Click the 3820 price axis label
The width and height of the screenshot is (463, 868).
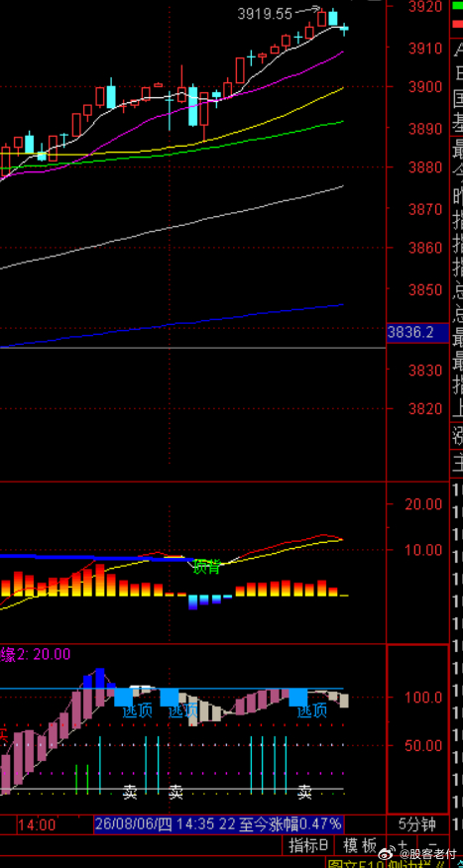(x=425, y=409)
